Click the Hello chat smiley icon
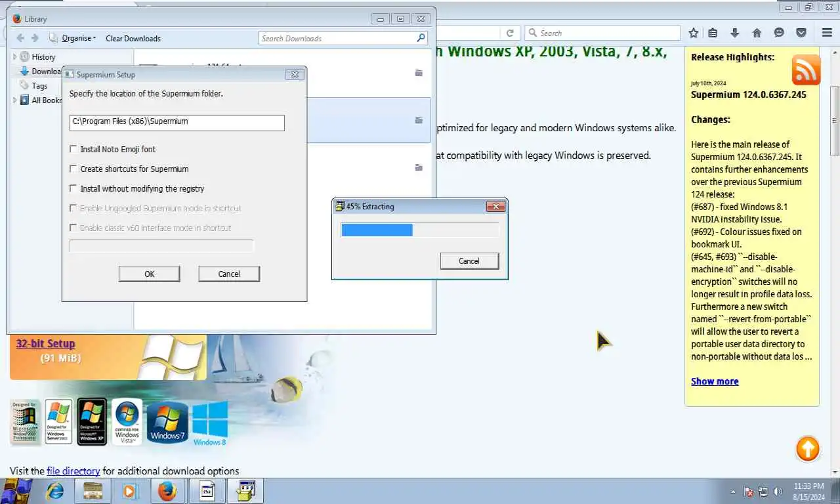Screen dimensions: 840x504 tap(779, 33)
